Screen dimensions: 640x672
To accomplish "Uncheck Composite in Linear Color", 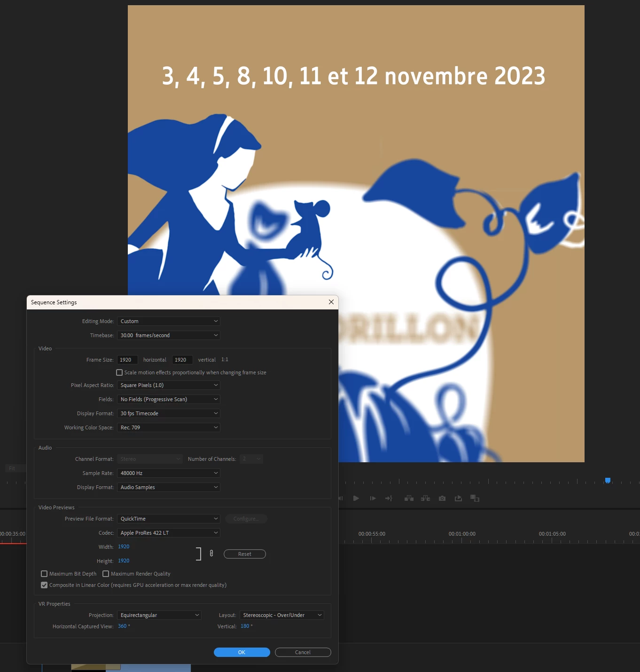I will 44,585.
